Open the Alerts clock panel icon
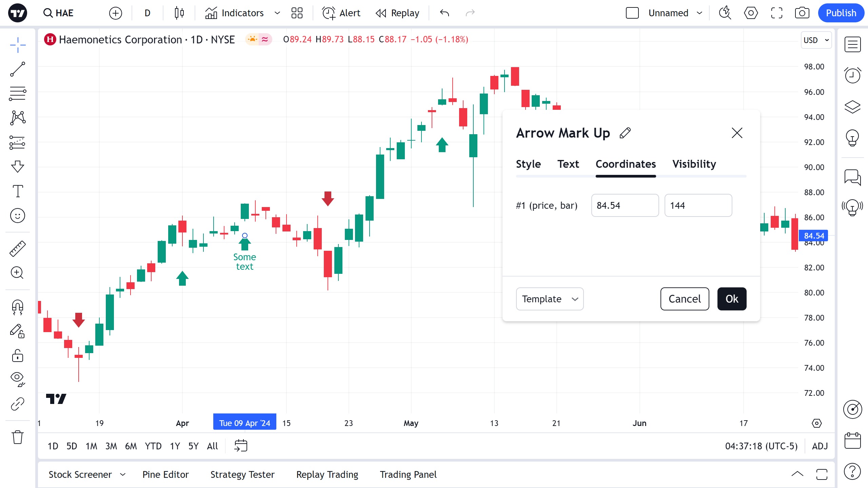Image resolution: width=868 pixels, height=488 pixels. coord(852,75)
